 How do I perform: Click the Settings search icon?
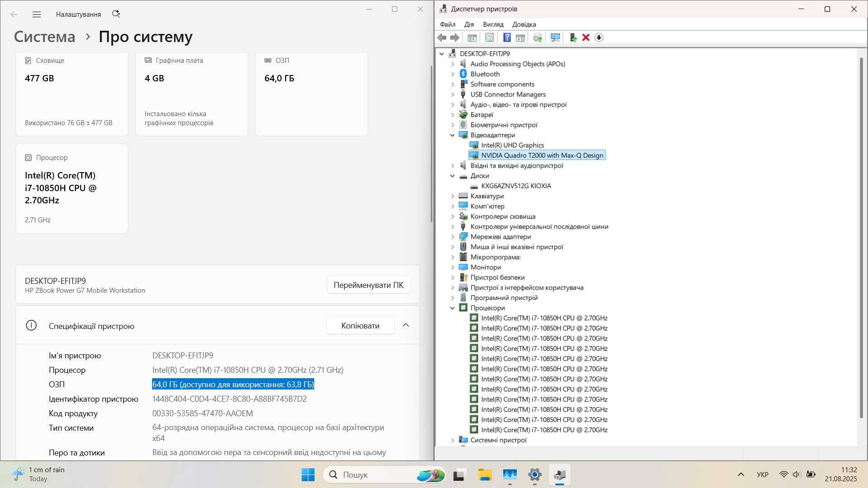pyautogui.click(x=116, y=14)
